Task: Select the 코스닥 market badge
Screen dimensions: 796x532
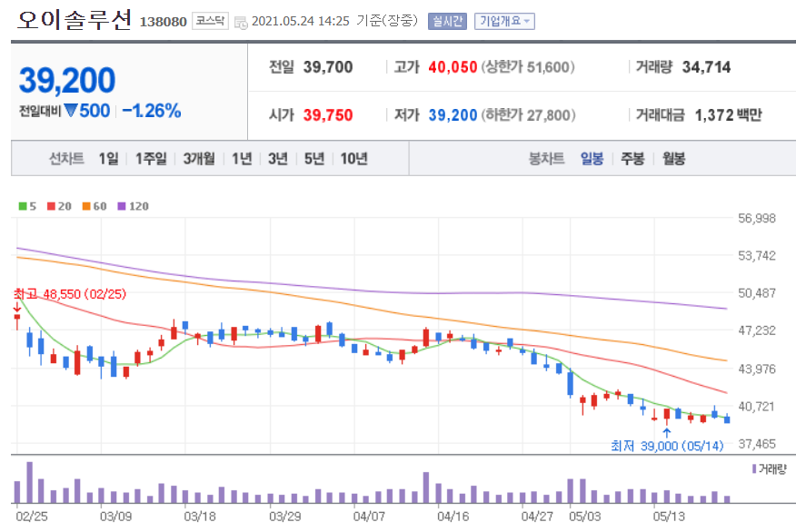Action: pos(210,21)
